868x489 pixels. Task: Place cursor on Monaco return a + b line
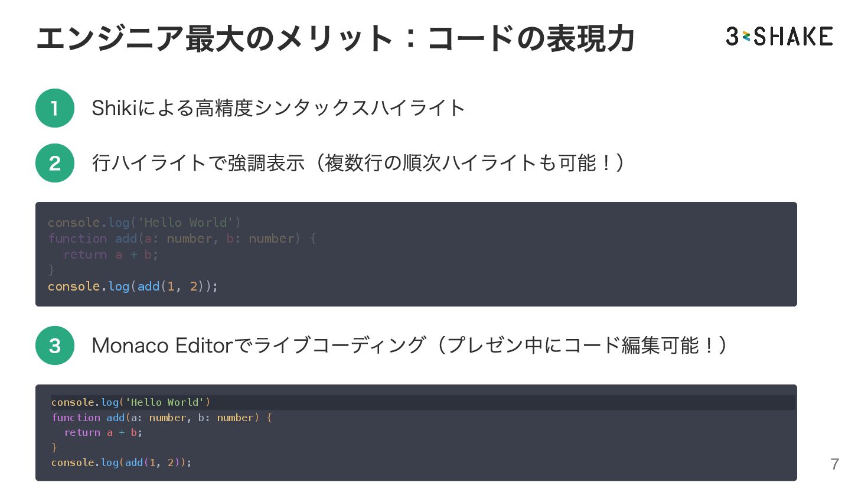[103, 433]
